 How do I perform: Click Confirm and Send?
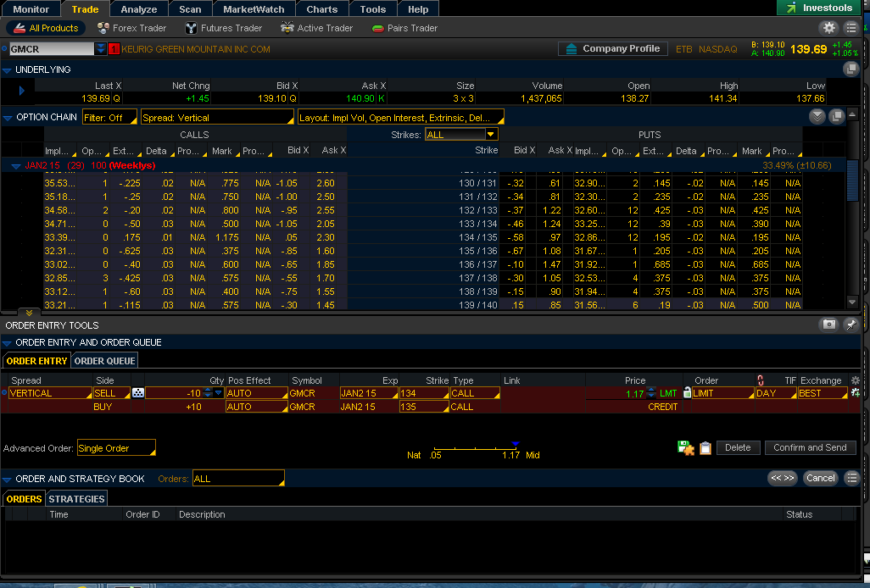click(810, 447)
